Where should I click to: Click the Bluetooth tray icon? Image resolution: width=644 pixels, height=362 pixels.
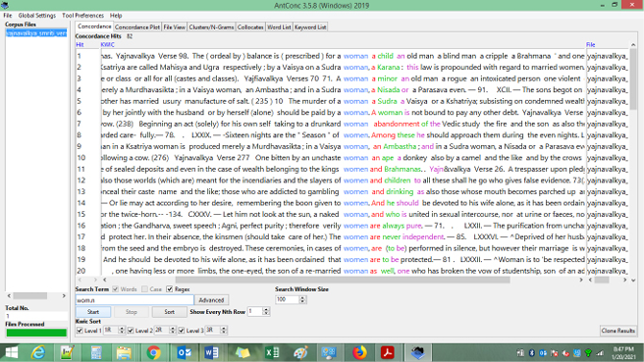pos(531,353)
